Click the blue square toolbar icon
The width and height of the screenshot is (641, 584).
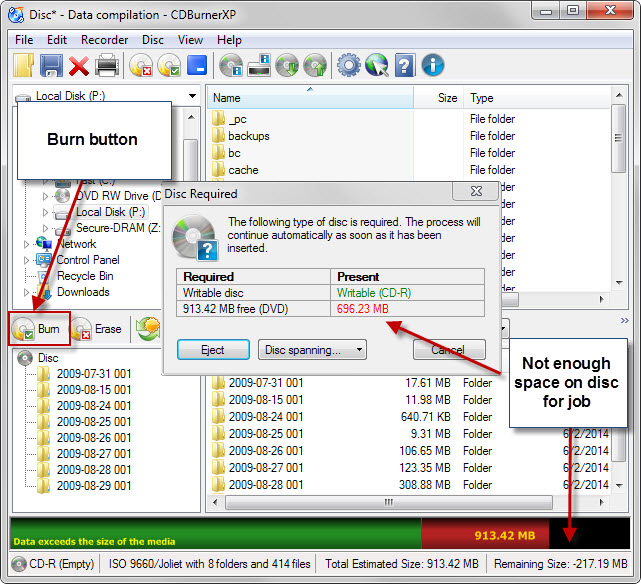click(197, 65)
